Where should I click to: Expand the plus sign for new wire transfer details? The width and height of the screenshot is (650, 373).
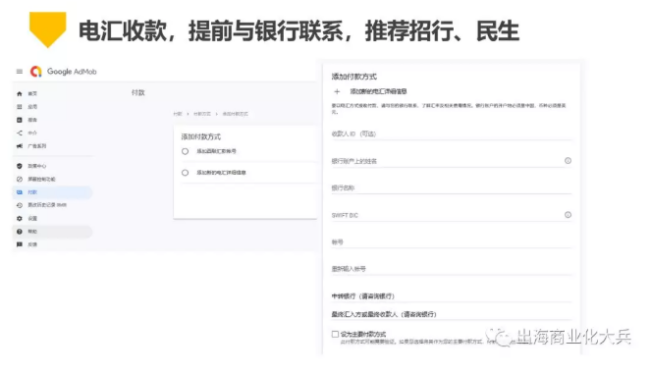[337, 92]
